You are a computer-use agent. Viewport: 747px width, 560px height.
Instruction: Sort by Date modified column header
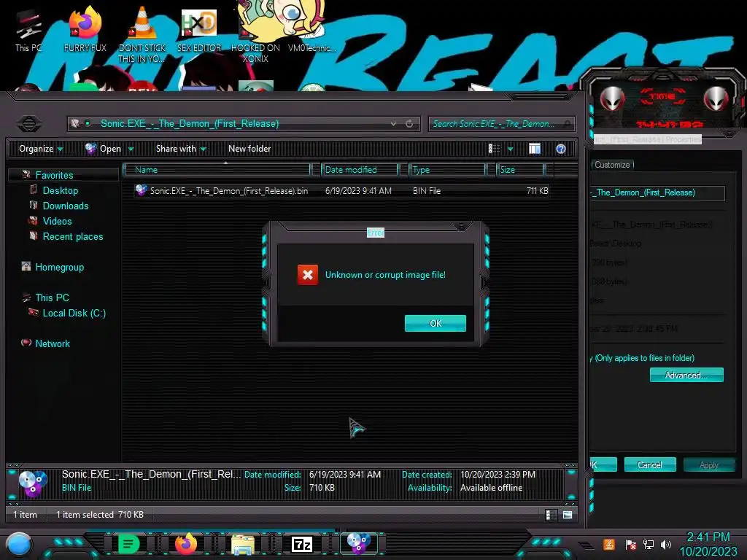(x=360, y=169)
